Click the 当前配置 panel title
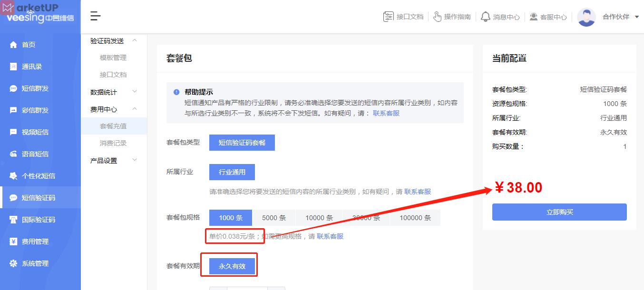The width and height of the screenshot is (644, 290). (509, 58)
